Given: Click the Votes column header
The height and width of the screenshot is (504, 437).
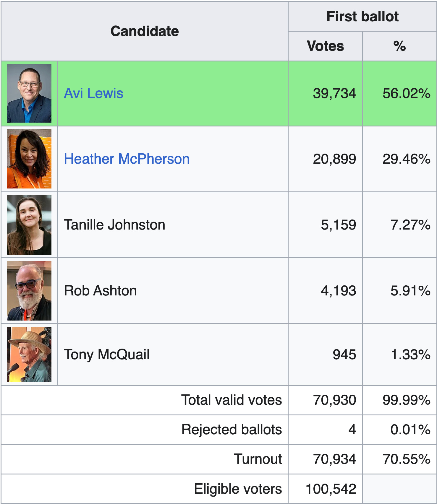Looking at the screenshot, I should coord(326,46).
